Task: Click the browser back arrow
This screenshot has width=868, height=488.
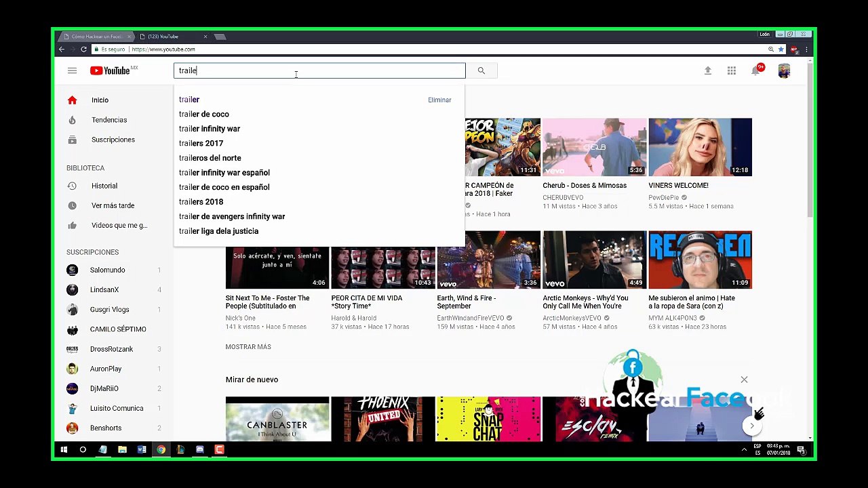Action: coord(62,49)
